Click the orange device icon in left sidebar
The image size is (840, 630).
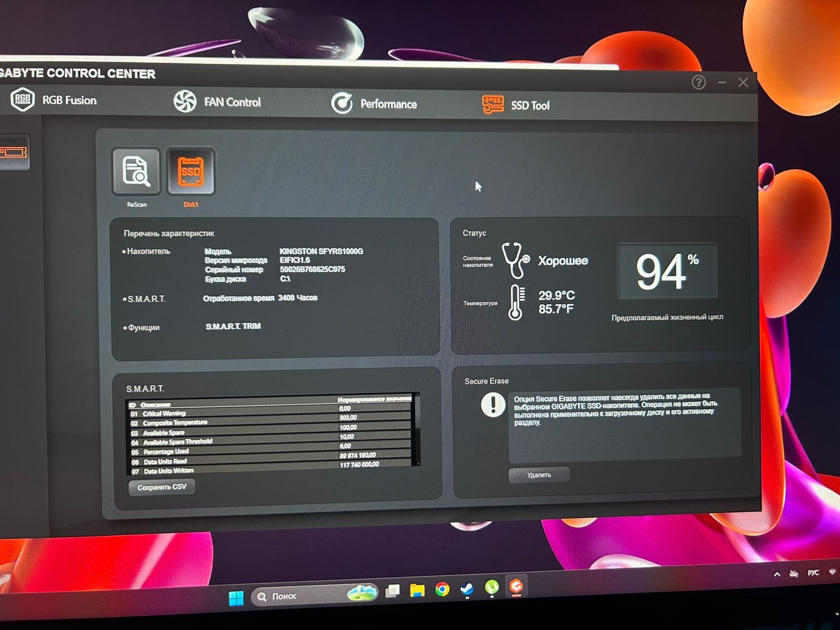pyautogui.click(x=14, y=153)
